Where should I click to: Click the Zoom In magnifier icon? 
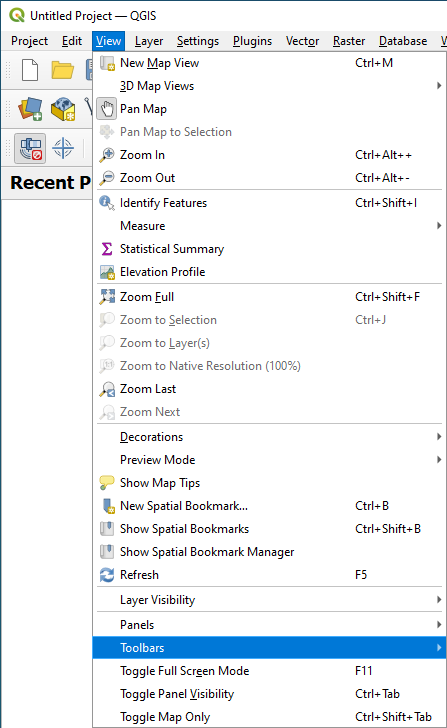click(107, 155)
